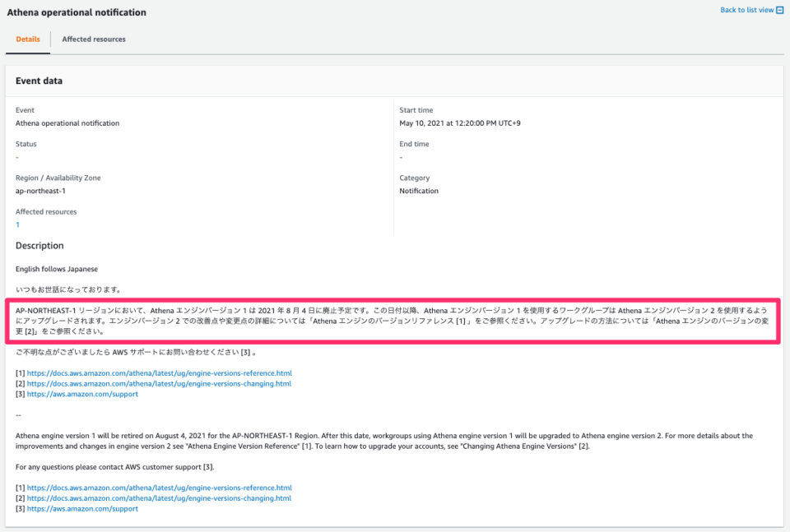Open engine-versions-reference link in the Japanese section
The height and width of the screenshot is (532, 790).
click(157, 372)
